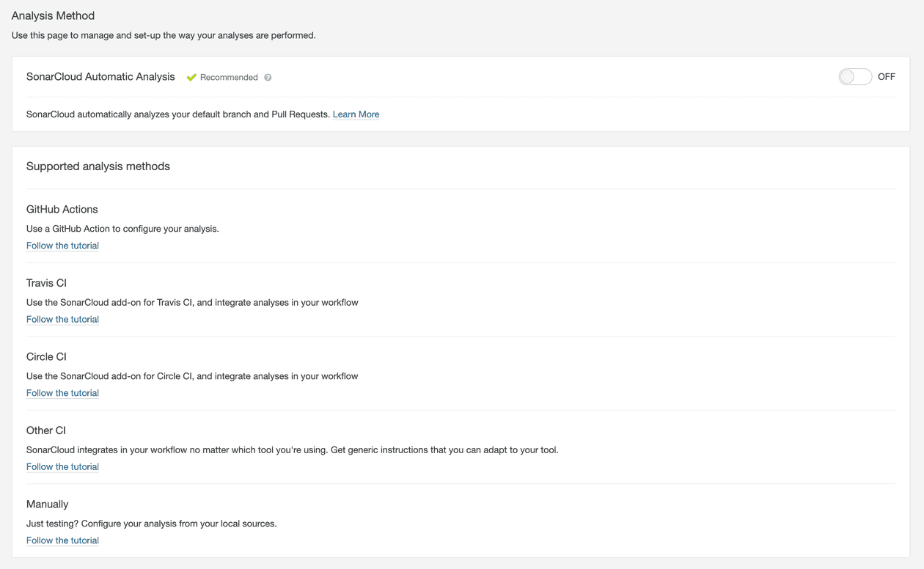Image resolution: width=924 pixels, height=569 pixels.
Task: Click the GitHub Actions heading
Action: pos(62,209)
